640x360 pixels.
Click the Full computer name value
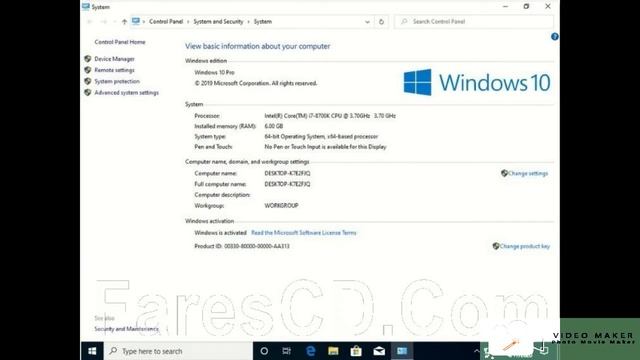(287, 184)
